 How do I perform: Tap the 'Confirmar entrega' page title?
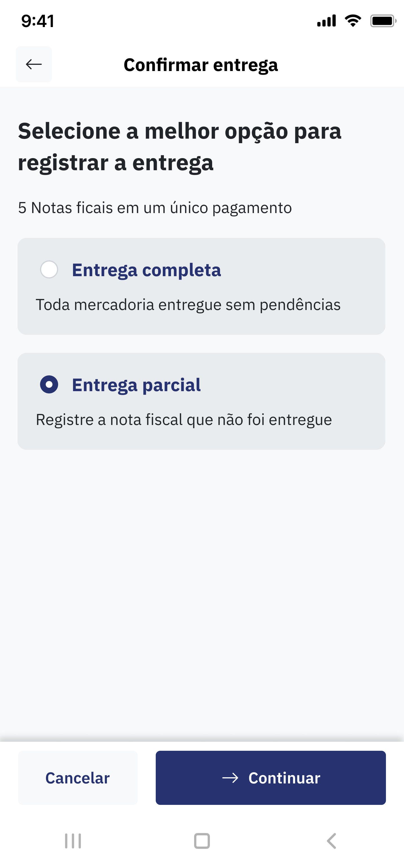pos(201,65)
